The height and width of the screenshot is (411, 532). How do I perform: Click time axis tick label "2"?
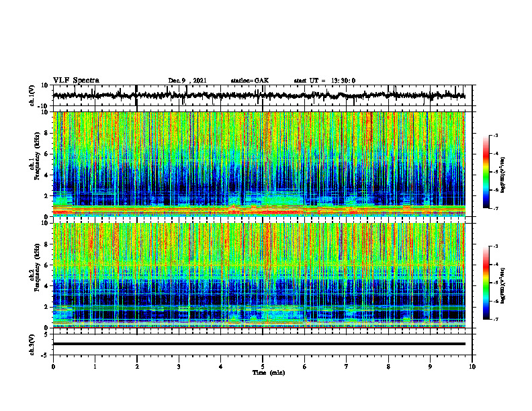click(x=137, y=367)
